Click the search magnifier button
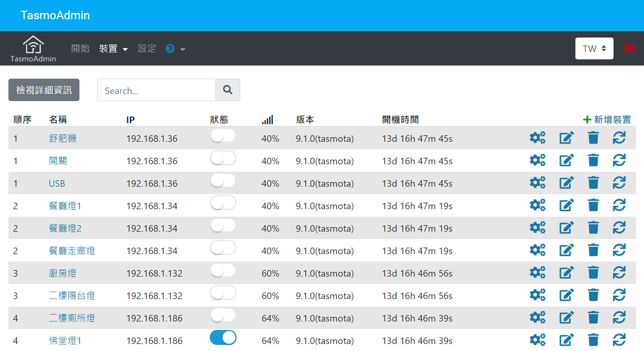Screen dimensions: 644x351 click(x=228, y=90)
